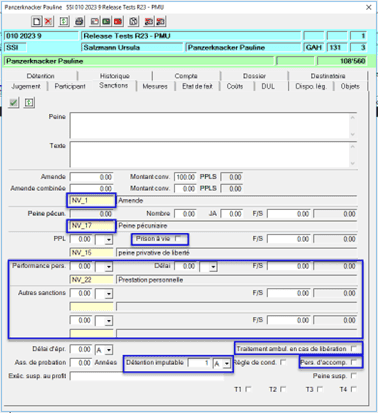This screenshot has height=413, width=378.
Task: Click the Montant conv. field showing 100.00
Action: point(185,177)
